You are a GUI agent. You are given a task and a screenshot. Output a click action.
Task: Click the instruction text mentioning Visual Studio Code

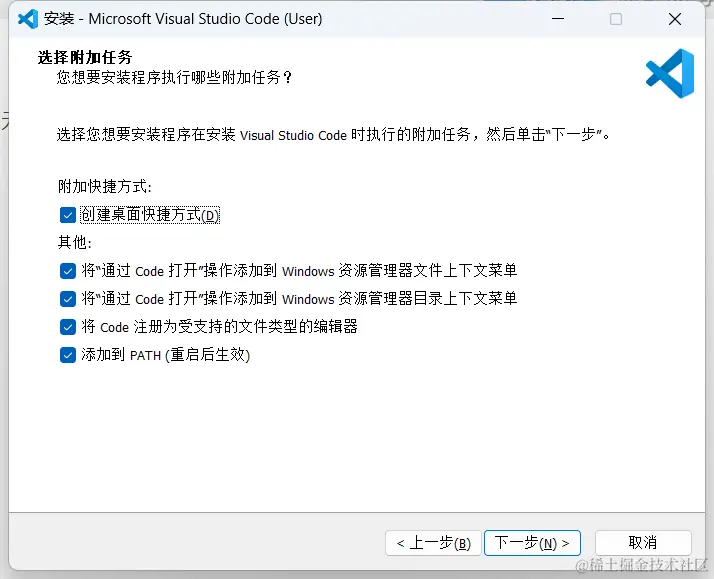(x=333, y=135)
